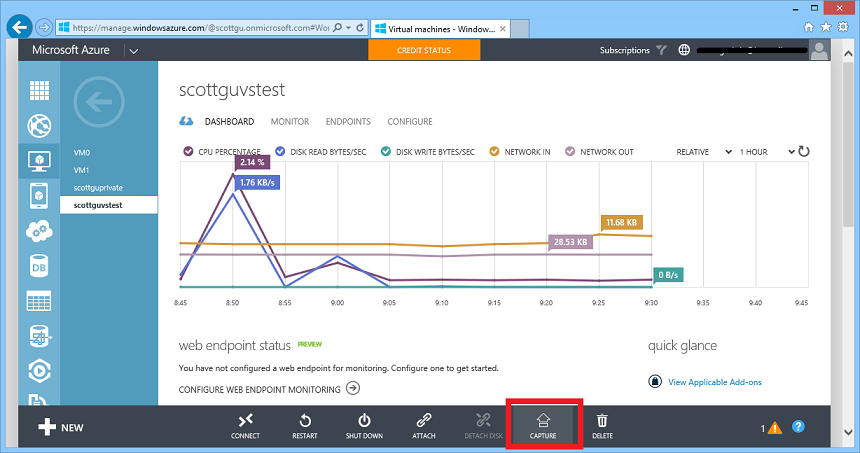The width and height of the screenshot is (860, 453).
Task: Open the Storage table icon in sidebar
Action: tap(39, 301)
